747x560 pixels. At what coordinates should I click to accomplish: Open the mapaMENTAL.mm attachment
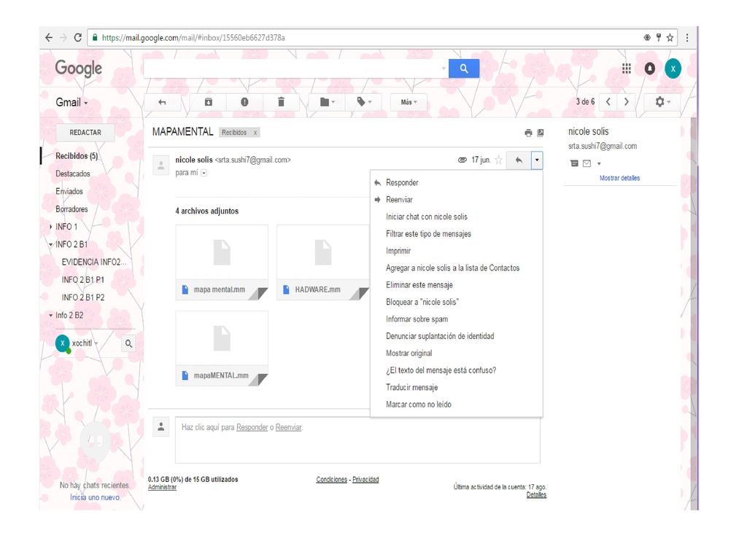click(222, 348)
